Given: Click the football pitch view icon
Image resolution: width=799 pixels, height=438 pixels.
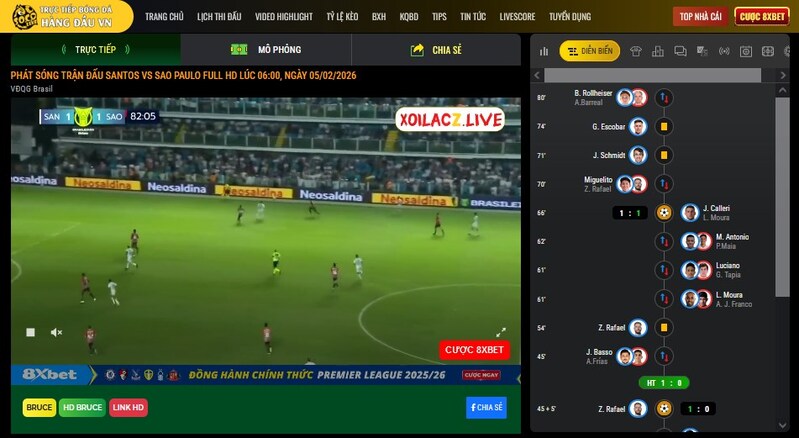Looking at the screenshot, I should tap(768, 51).
